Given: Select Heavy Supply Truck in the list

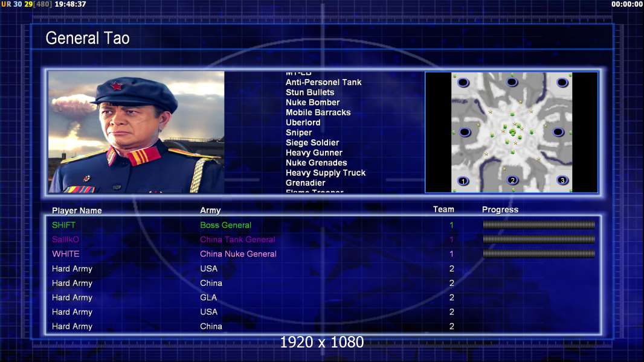Looking at the screenshot, I should click(x=326, y=173).
